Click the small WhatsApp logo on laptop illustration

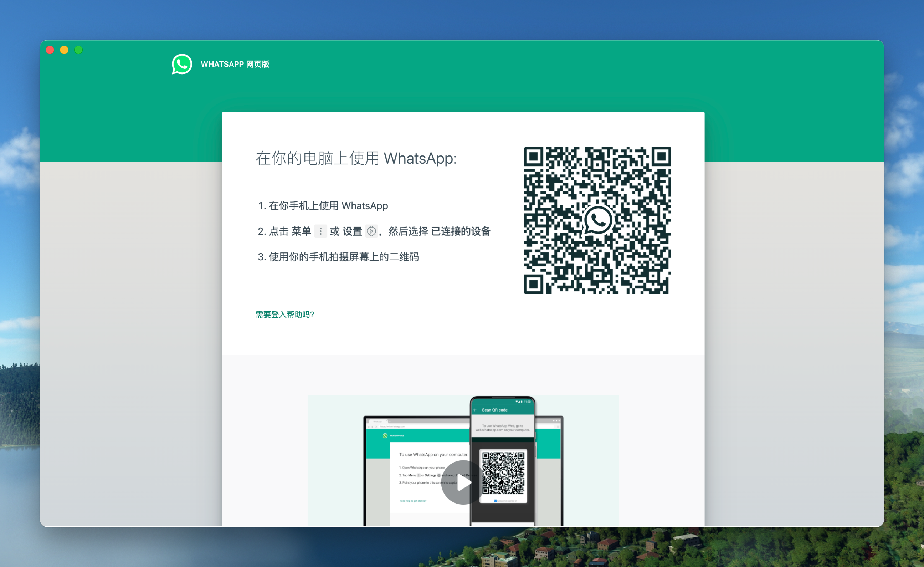point(385,436)
